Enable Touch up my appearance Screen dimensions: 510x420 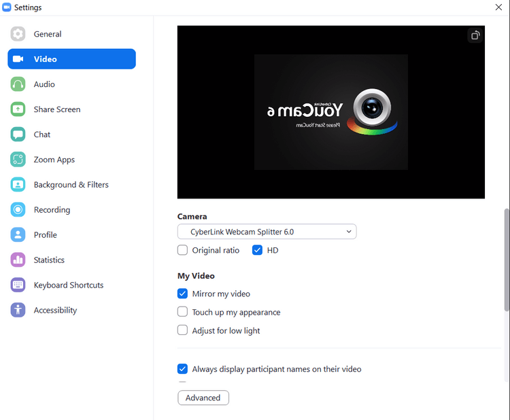[182, 312]
